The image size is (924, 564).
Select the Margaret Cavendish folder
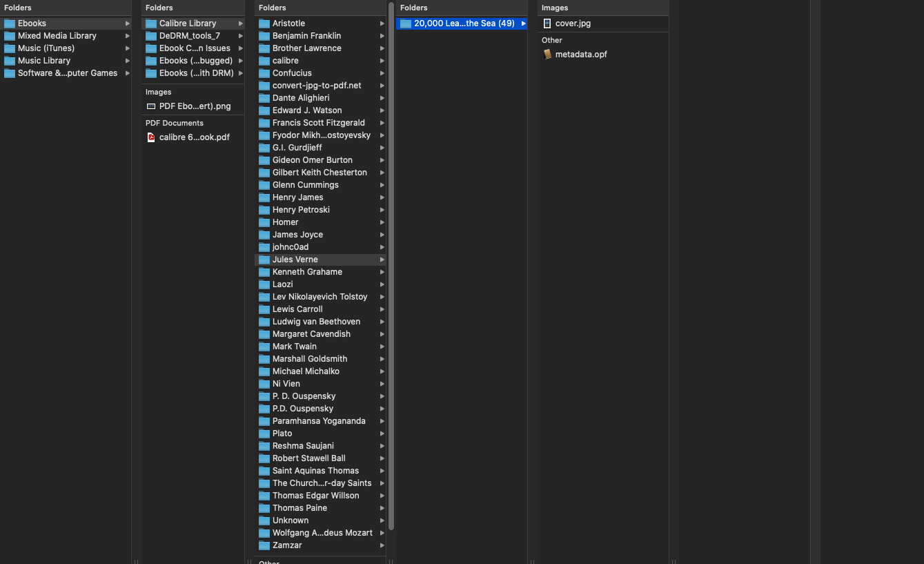click(320, 334)
